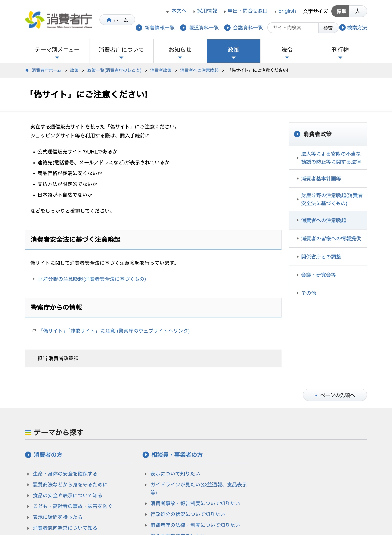This screenshot has height=535, width=392.
Task: Open 消費者志向経営について知る link
Action: [65, 528]
